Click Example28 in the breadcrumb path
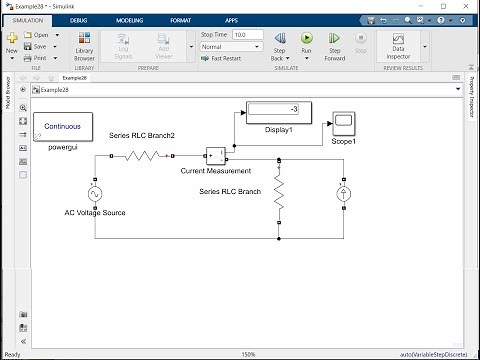Screen dimensions: 480x360 [54, 90]
